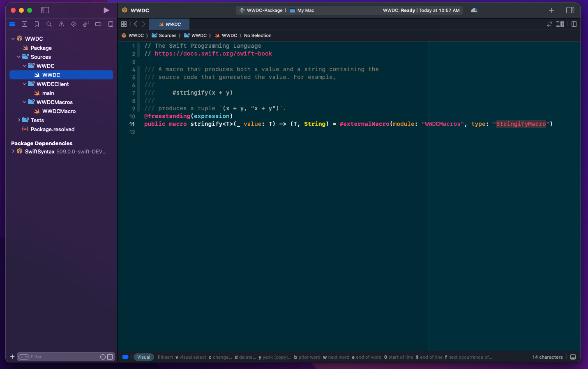Open the navigator filter options menu
The width and height of the screenshot is (588, 369).
[24, 357]
